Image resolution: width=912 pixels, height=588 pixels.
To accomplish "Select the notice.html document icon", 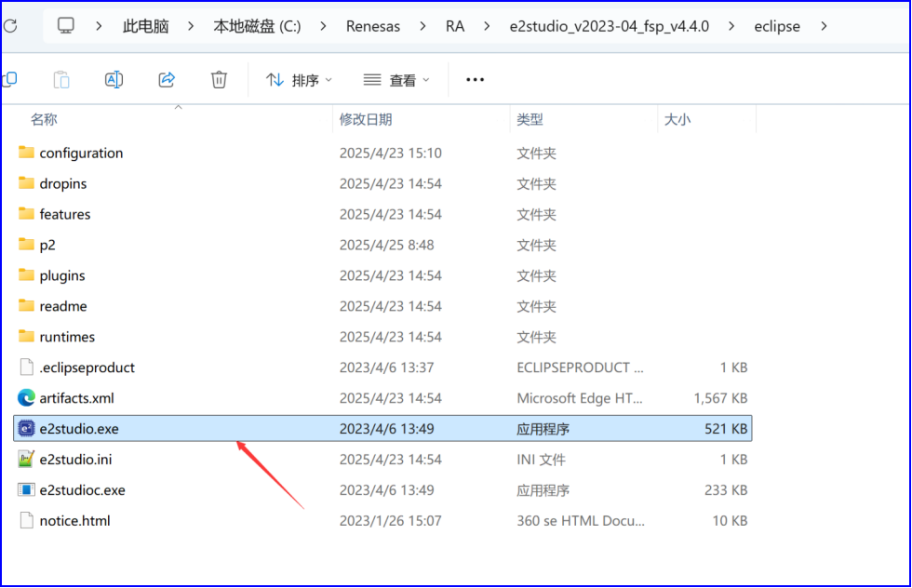I will pyautogui.click(x=26, y=520).
